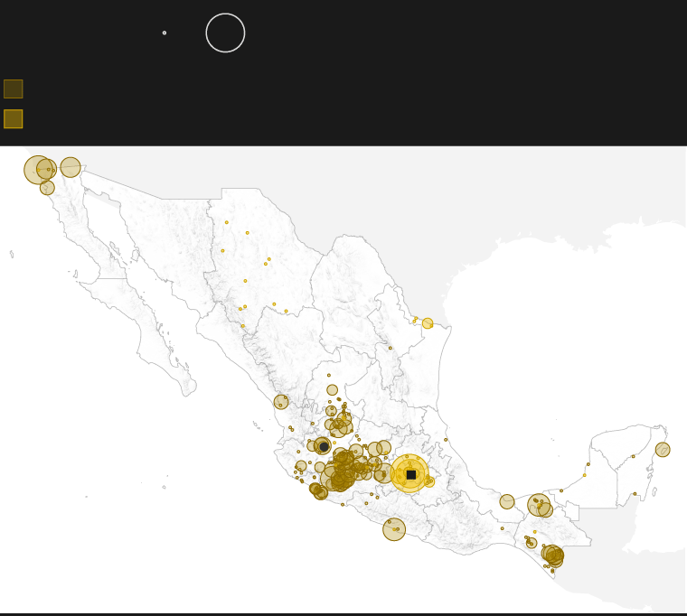The width and height of the screenshot is (687, 616).
Task: Select the bubble on the Pacific coast by Nayarit
Action: click(281, 402)
